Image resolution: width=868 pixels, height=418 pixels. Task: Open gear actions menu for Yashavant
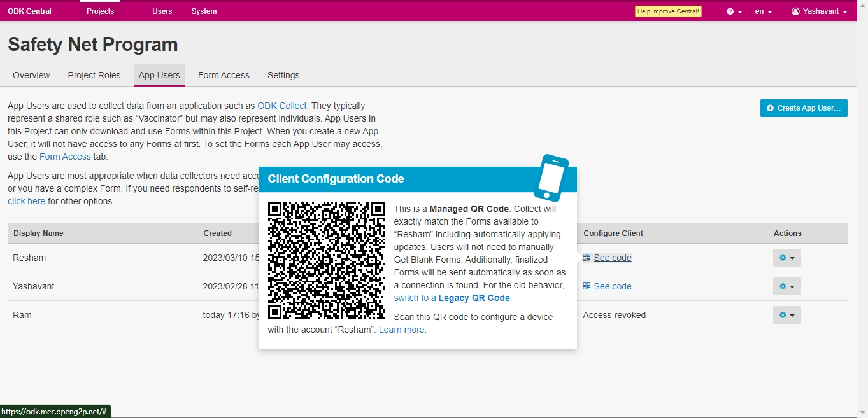coord(786,286)
